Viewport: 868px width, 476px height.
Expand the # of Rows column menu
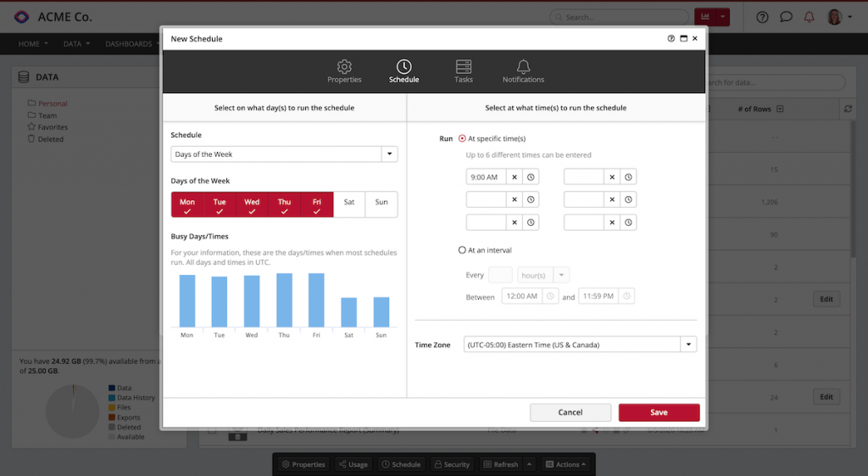[x=780, y=109]
